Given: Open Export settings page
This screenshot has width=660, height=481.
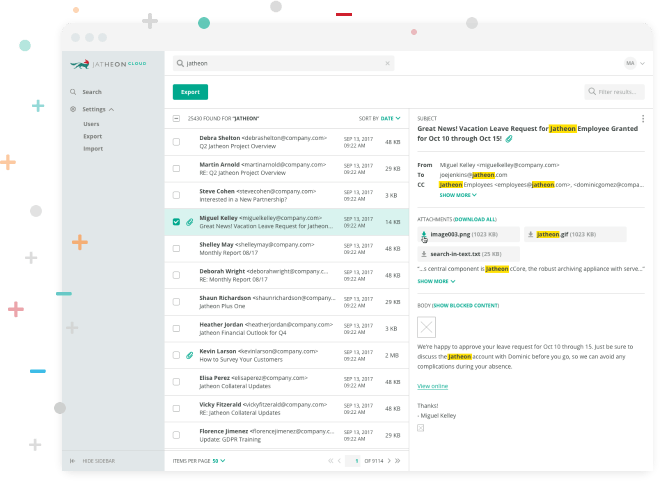Looking at the screenshot, I should pos(93,136).
